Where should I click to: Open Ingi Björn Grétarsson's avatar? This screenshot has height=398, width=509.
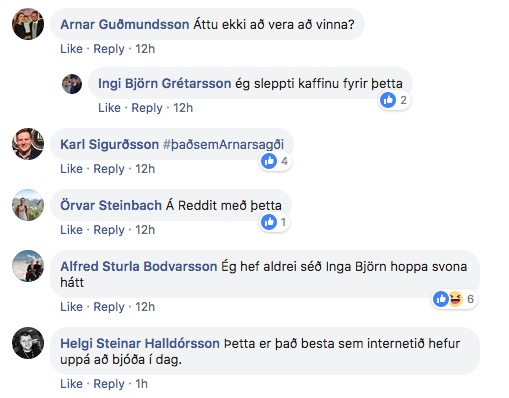pyautogui.click(x=72, y=84)
